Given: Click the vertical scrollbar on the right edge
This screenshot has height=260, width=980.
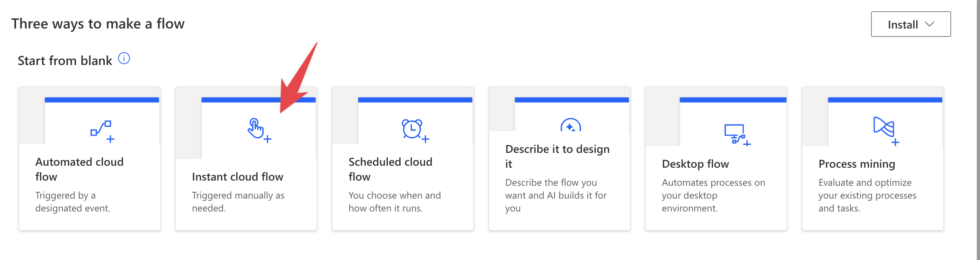Looking at the screenshot, I should 977,130.
